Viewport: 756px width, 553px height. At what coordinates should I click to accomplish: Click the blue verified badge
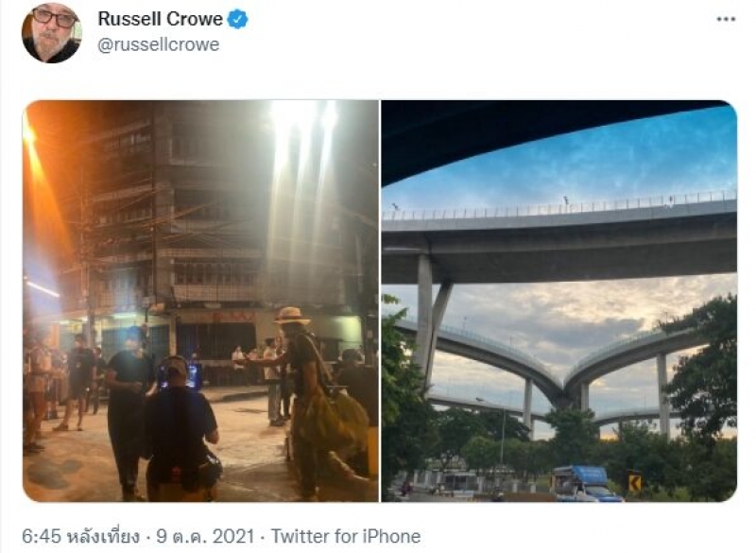coord(238,19)
